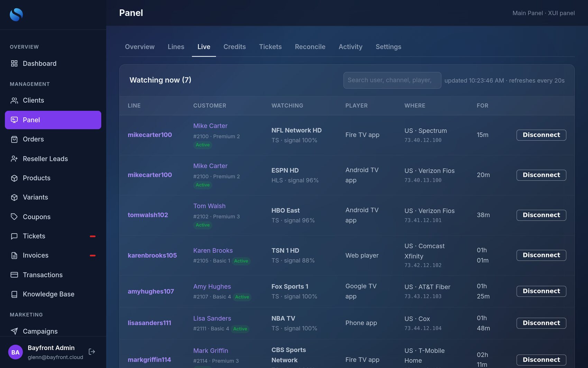Click the Clients people icon
Image resolution: width=588 pixels, height=368 pixels.
pyautogui.click(x=14, y=100)
